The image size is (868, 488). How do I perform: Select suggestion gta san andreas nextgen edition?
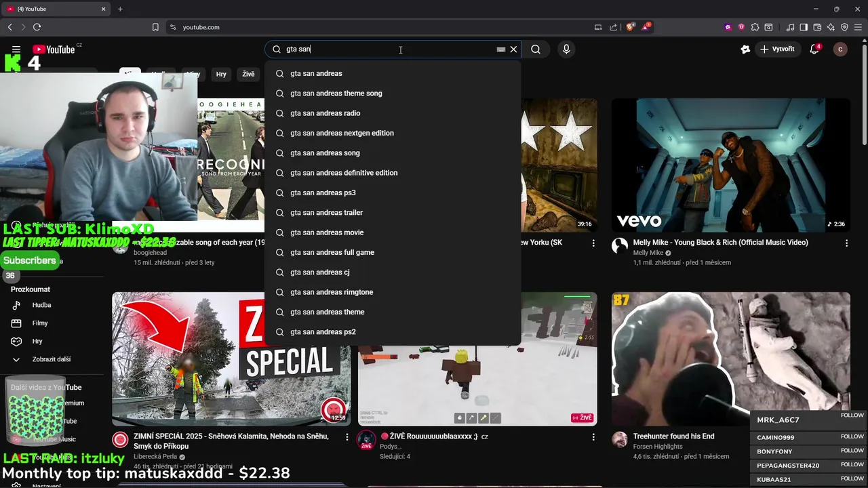[x=393, y=133]
